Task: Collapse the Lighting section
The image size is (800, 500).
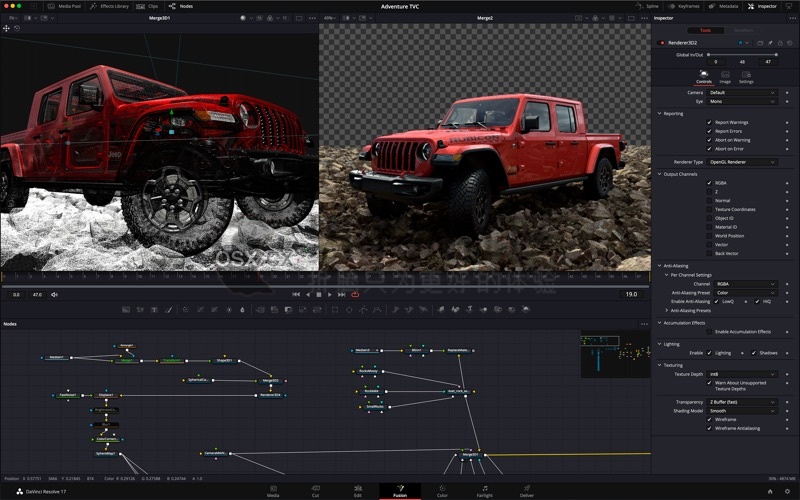Action: pyautogui.click(x=659, y=344)
